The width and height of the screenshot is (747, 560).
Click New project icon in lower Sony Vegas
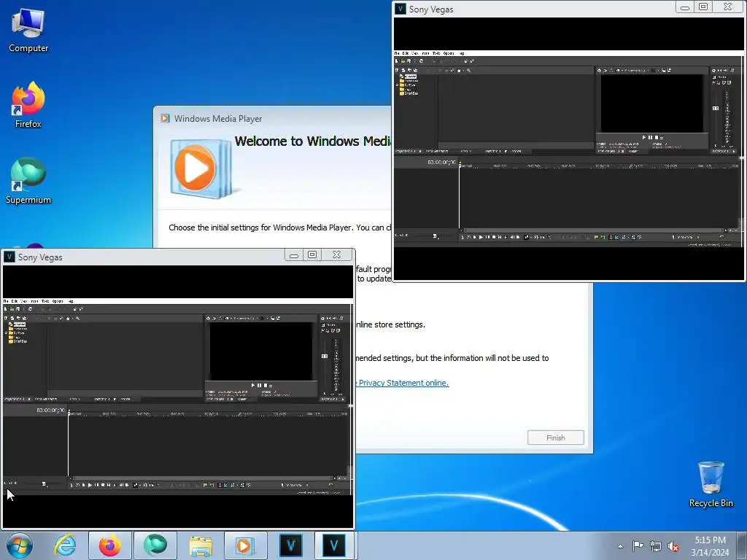[x=5, y=309]
